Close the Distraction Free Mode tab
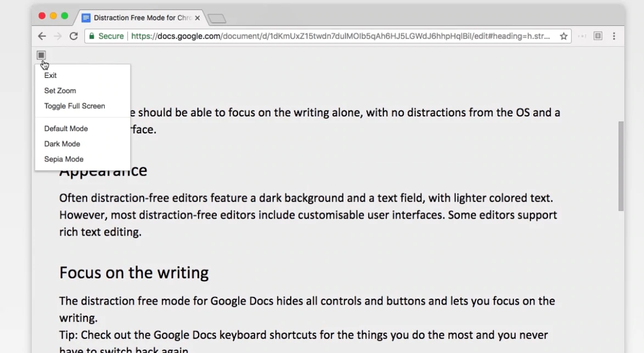This screenshot has height=353, width=644. (197, 18)
